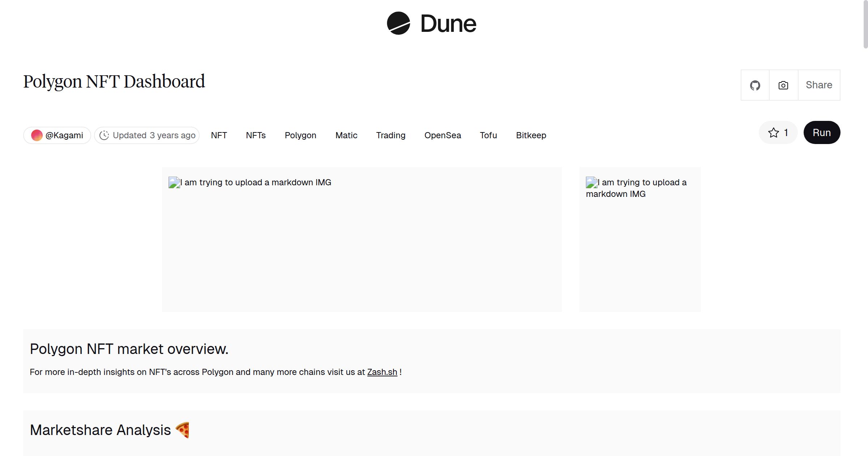Select the Polygon tag
The height and width of the screenshot is (456, 868).
pos(301,135)
